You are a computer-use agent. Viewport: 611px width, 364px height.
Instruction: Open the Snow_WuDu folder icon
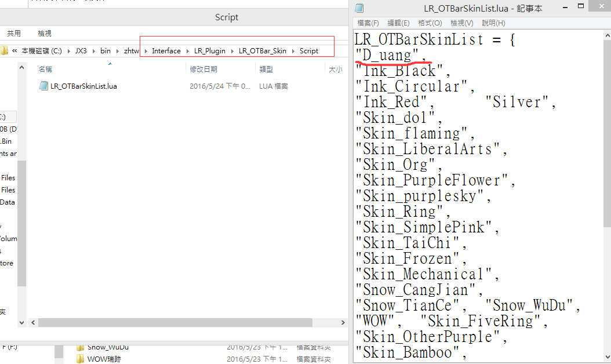(x=81, y=347)
